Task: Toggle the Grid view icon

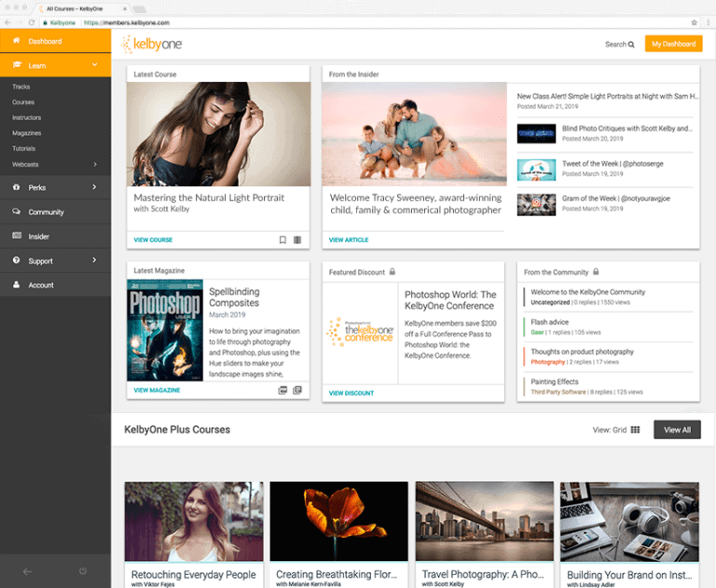Action: tap(635, 430)
